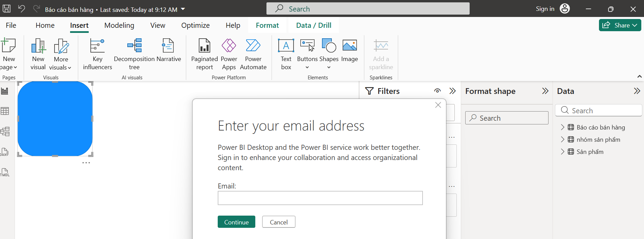Switch to the Format contextual tab
Image resolution: width=644 pixels, height=239 pixels.
267,25
